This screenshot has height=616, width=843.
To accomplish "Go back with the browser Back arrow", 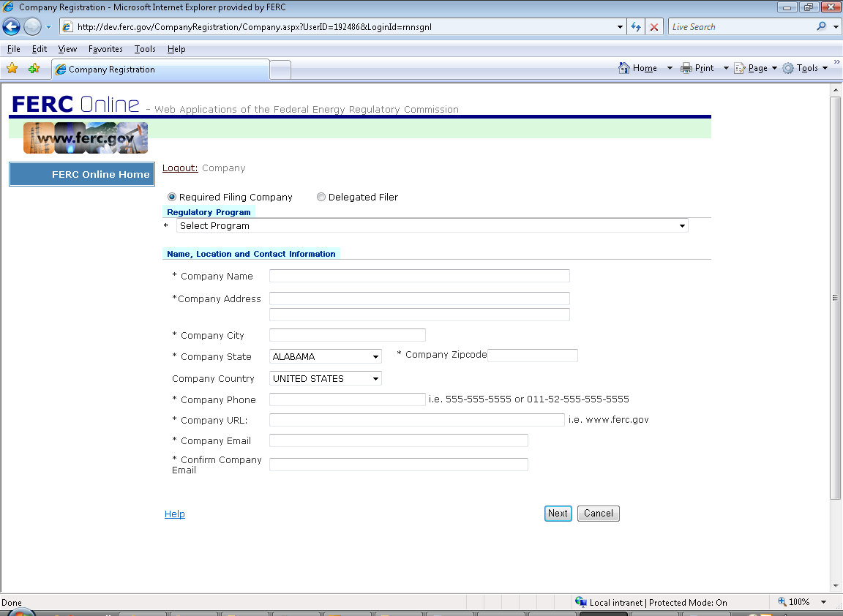I will click(x=11, y=26).
